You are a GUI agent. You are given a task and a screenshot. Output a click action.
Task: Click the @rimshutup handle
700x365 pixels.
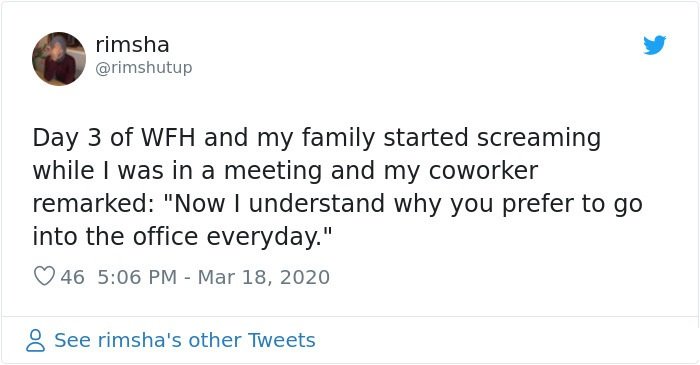coord(144,68)
